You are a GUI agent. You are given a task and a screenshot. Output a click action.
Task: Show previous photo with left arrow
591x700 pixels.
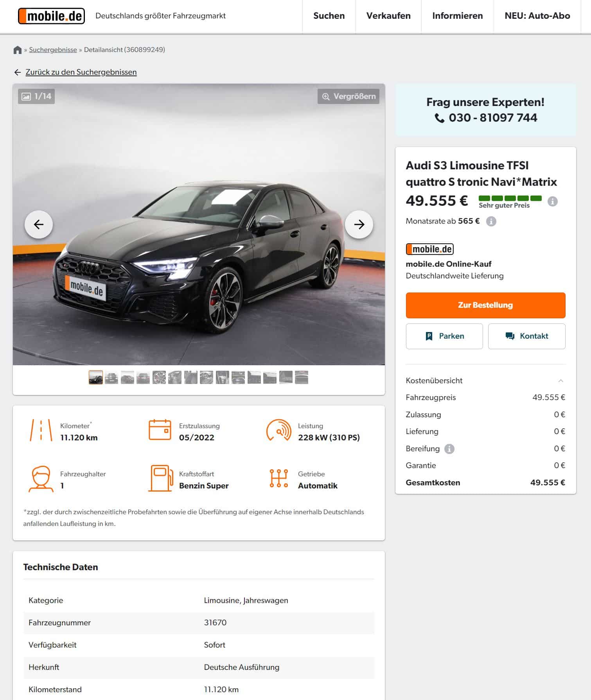tap(39, 224)
